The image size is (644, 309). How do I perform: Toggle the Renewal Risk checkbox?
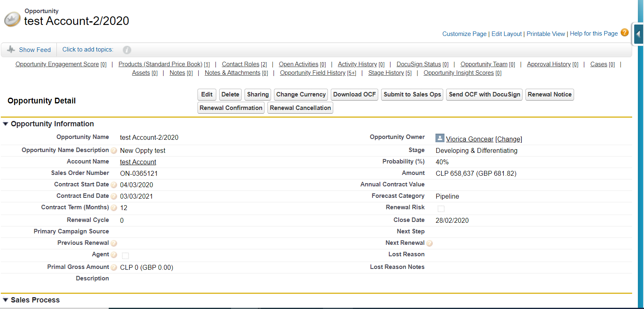[441, 209]
